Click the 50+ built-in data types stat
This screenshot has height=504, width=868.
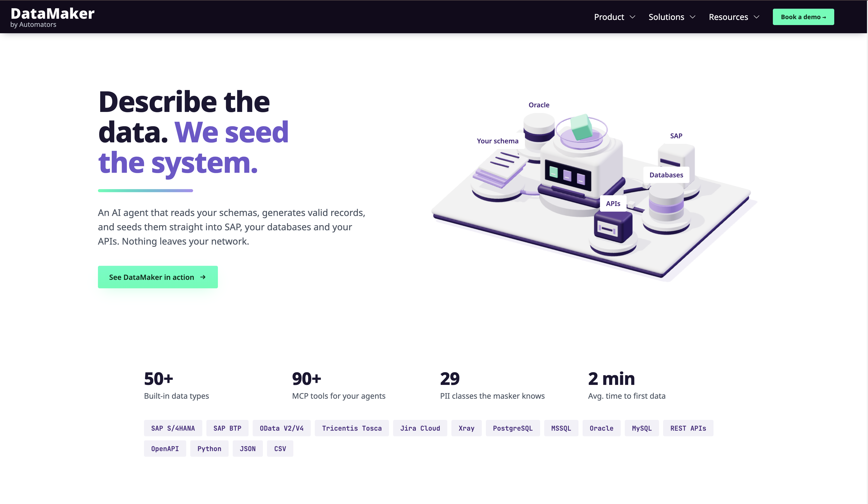(176, 385)
